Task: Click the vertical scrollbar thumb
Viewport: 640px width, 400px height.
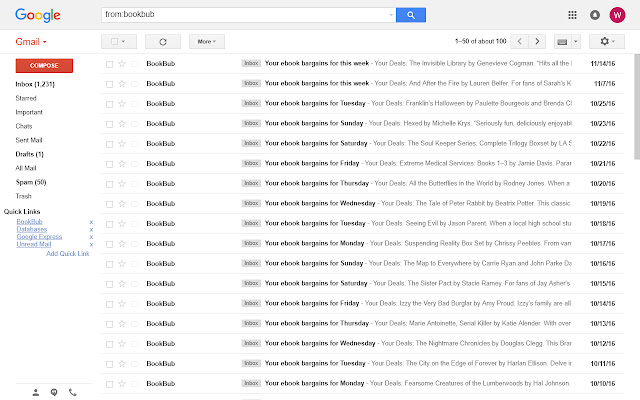Action: (637, 107)
